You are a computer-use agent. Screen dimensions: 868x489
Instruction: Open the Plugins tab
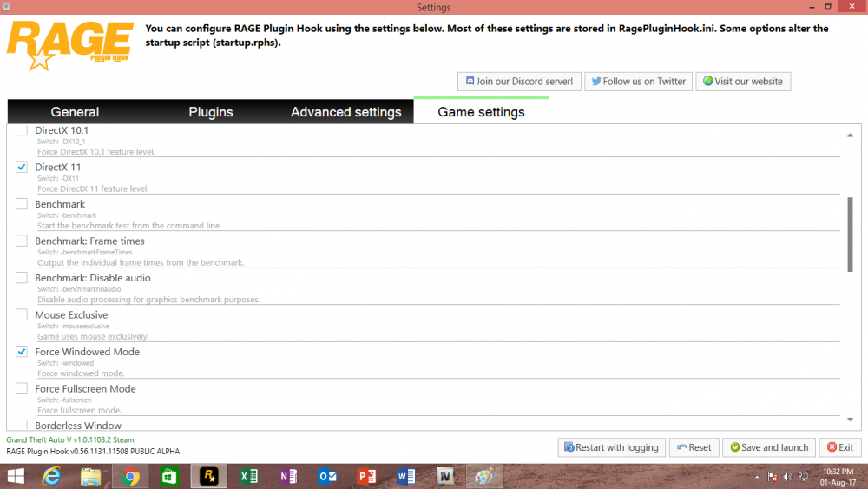(210, 112)
